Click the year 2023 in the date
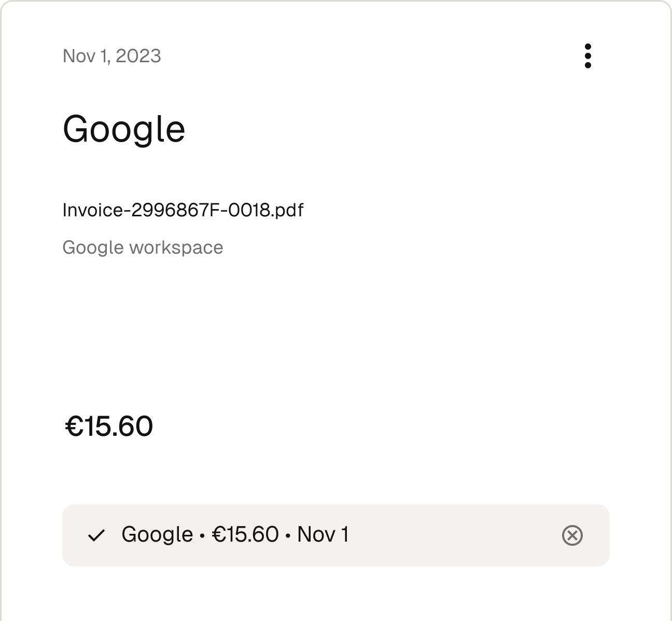 [138, 56]
